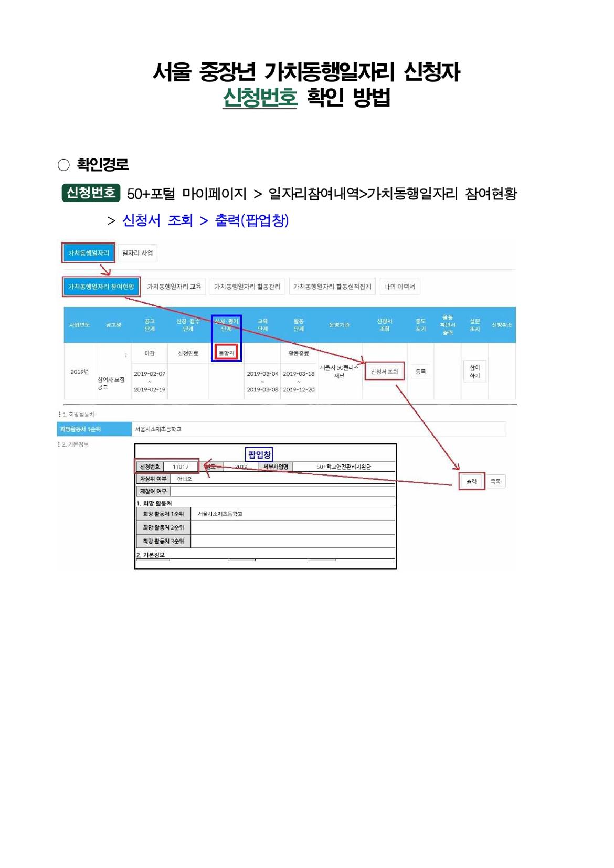This screenshot has width=614, height=868.
Task: Click the 희망 활동처 1순위 popup label
Action: (x=163, y=514)
